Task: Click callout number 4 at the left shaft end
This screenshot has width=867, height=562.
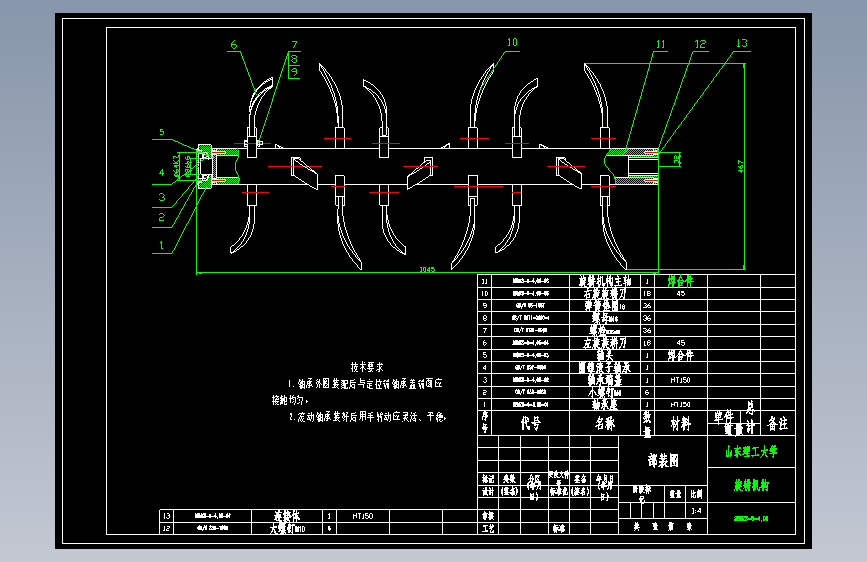Action: pyautogui.click(x=161, y=173)
